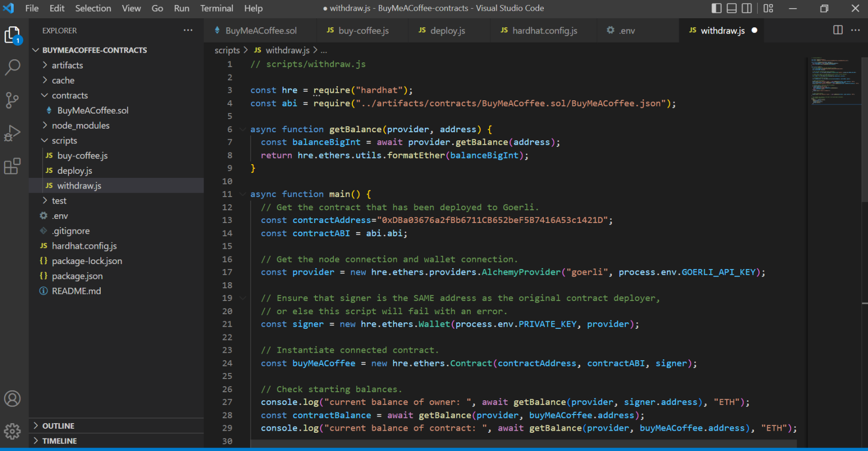
Task: Expand the artifacts folder
Action: (x=67, y=65)
